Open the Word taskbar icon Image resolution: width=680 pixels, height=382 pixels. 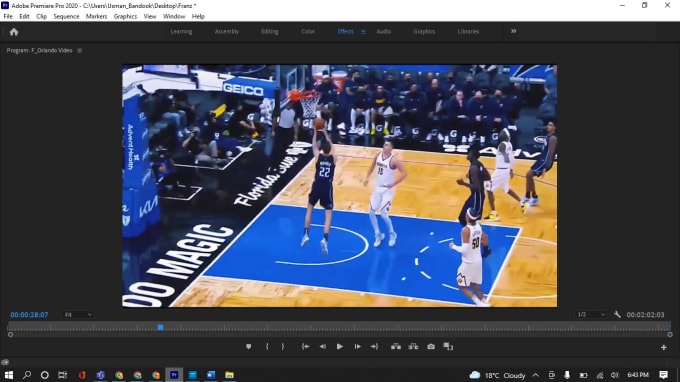point(211,375)
